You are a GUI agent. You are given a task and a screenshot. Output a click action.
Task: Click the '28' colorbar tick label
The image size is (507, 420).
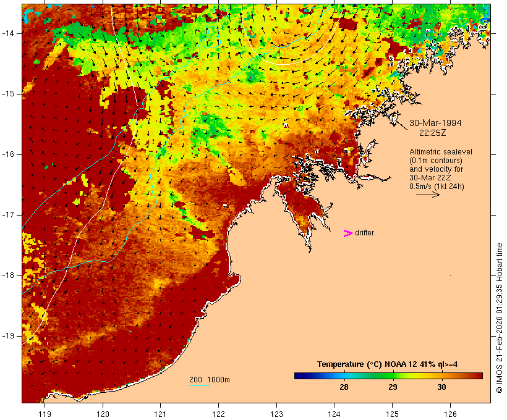[344, 387]
